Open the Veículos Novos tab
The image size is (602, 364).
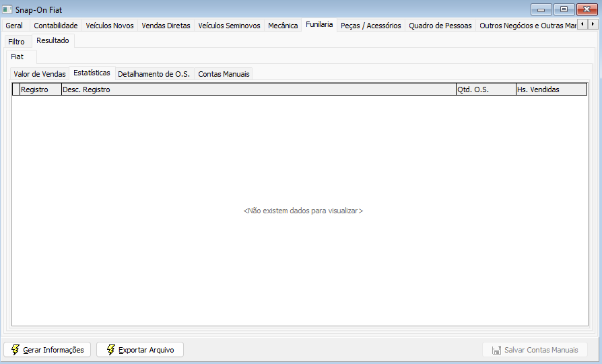pyautogui.click(x=110, y=26)
